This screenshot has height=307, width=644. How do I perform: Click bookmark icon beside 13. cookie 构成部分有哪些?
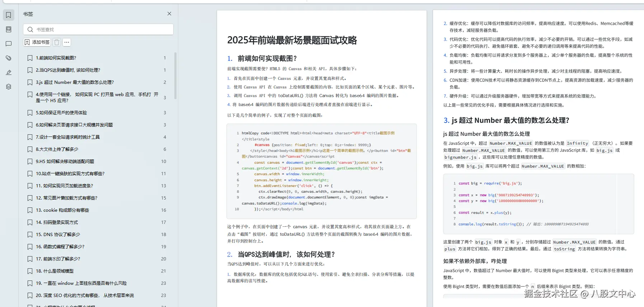point(30,210)
